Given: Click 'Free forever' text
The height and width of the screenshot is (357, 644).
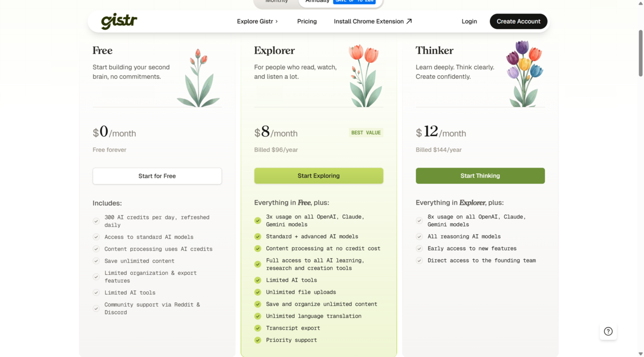Looking at the screenshot, I should coord(109,150).
